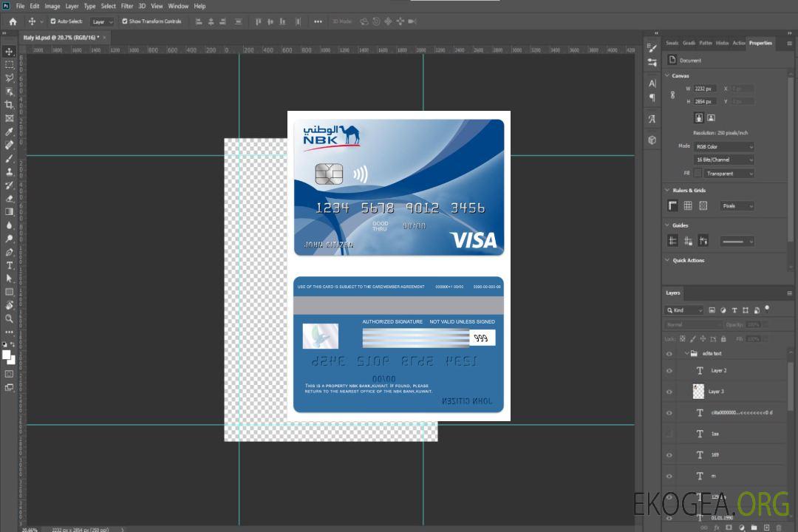Select the Path Selection tool

pos(9,279)
